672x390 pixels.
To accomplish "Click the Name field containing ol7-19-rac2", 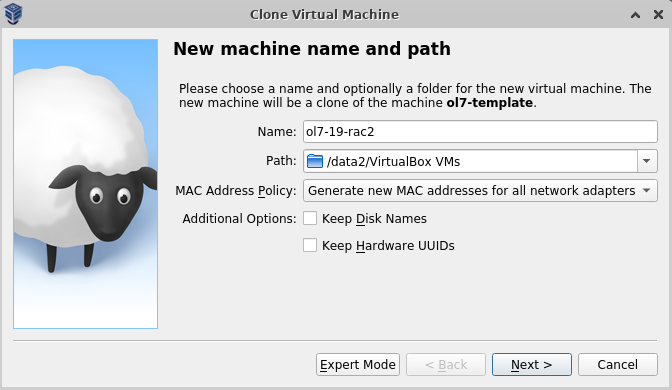I will [x=480, y=132].
